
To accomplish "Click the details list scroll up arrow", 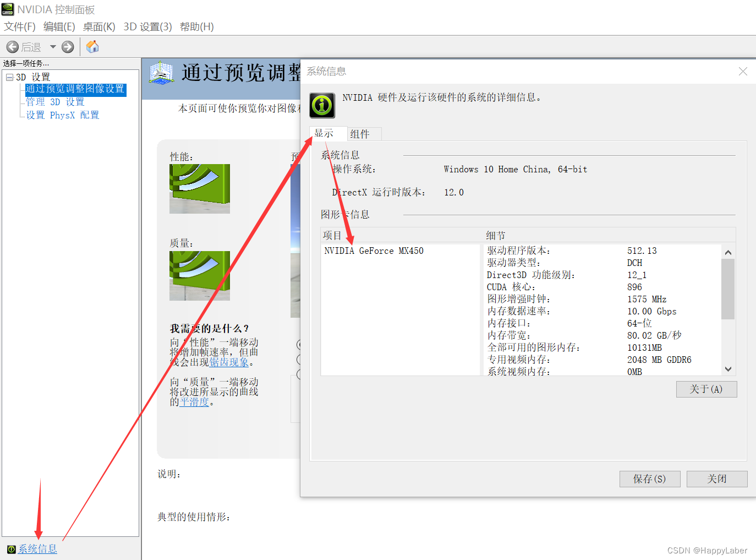I will (x=728, y=252).
